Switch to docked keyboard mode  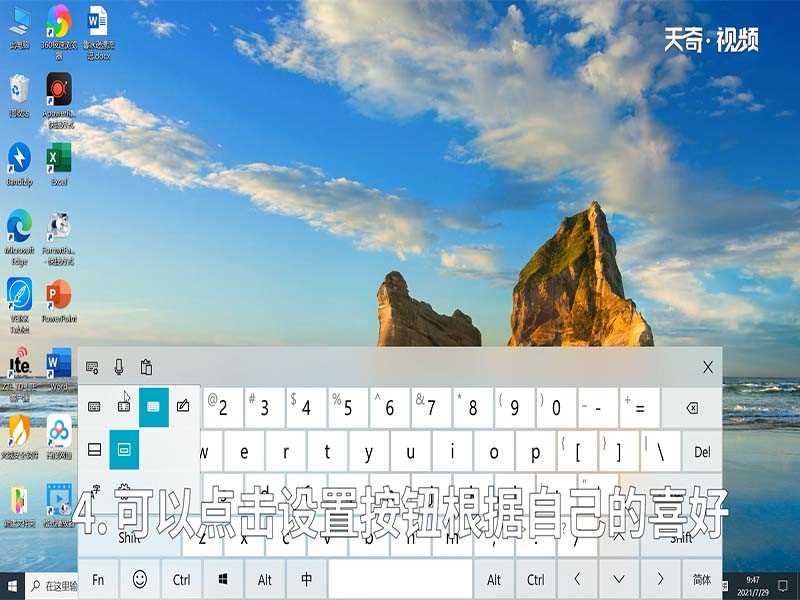pyautogui.click(x=94, y=449)
